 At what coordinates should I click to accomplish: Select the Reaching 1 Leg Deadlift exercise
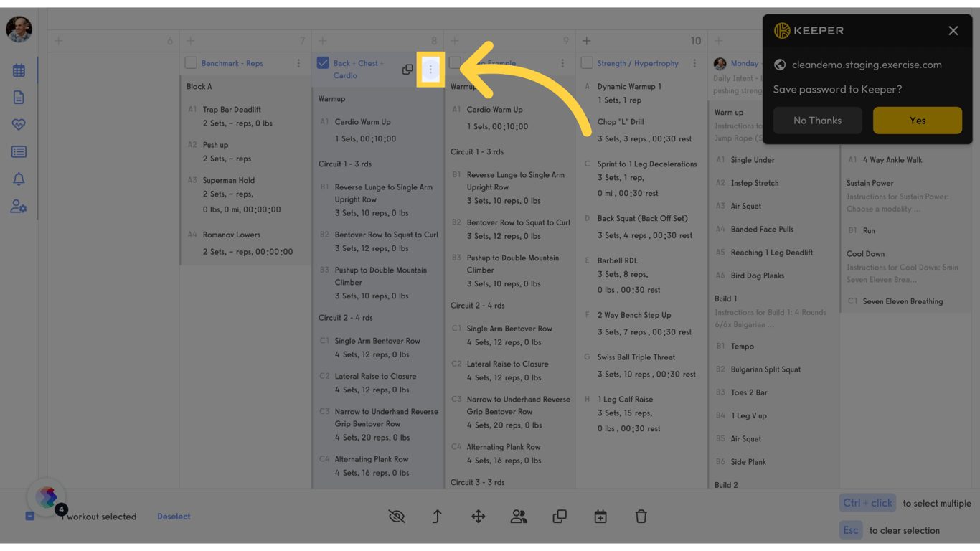772,253
